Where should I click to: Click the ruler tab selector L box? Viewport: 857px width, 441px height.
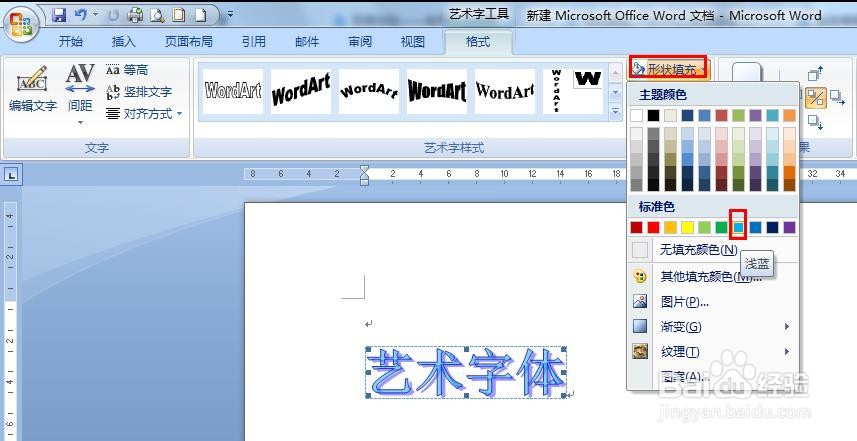tap(12, 175)
